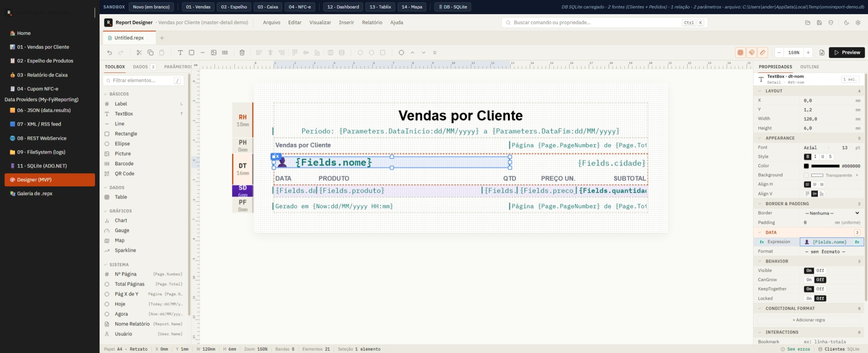Click the Undo arrow icon

click(109, 53)
